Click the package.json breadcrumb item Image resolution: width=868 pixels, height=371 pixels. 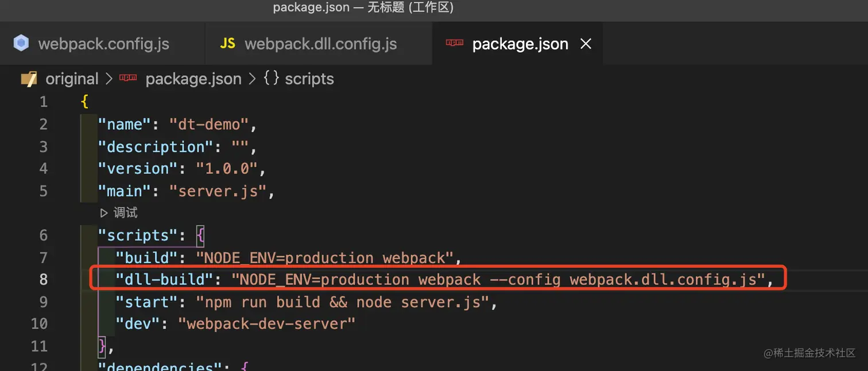pyautogui.click(x=193, y=79)
